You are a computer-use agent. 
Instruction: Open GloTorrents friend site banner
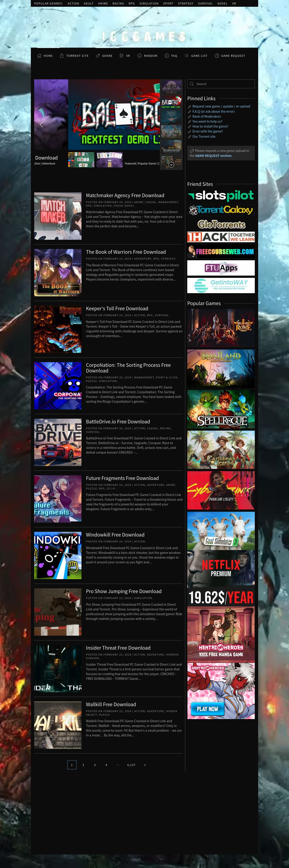tap(221, 224)
